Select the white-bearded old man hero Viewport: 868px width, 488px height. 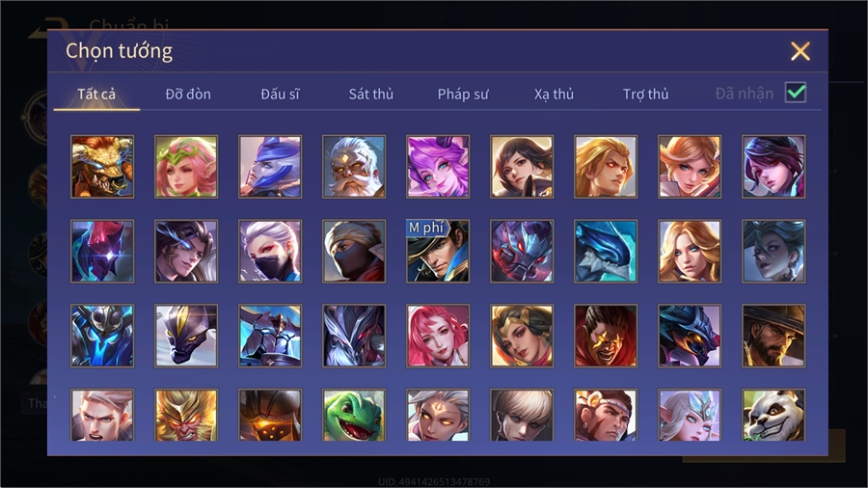click(354, 167)
